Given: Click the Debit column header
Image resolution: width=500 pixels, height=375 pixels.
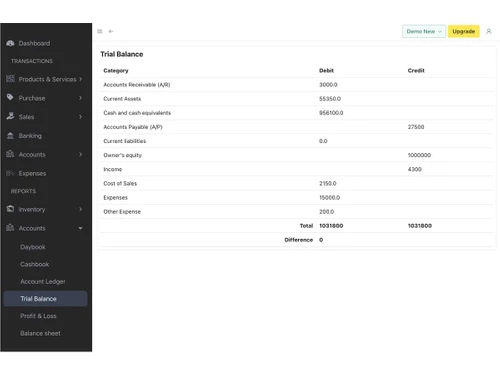Looking at the screenshot, I should click(x=326, y=71).
